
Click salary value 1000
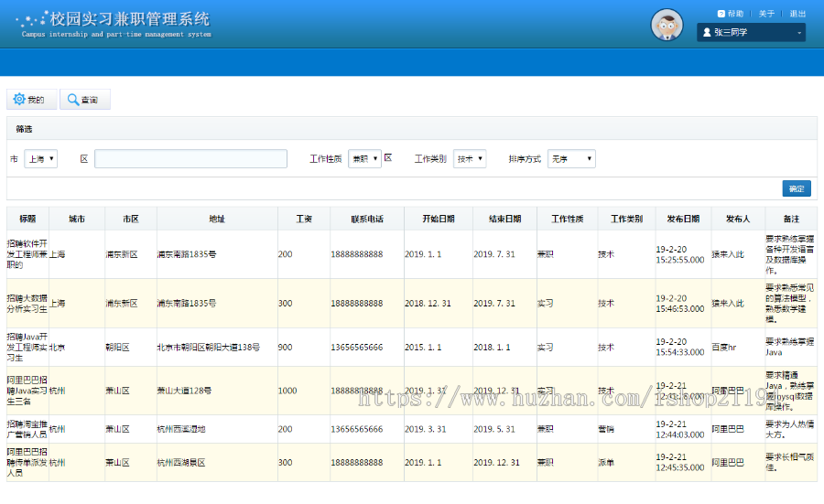click(287, 391)
